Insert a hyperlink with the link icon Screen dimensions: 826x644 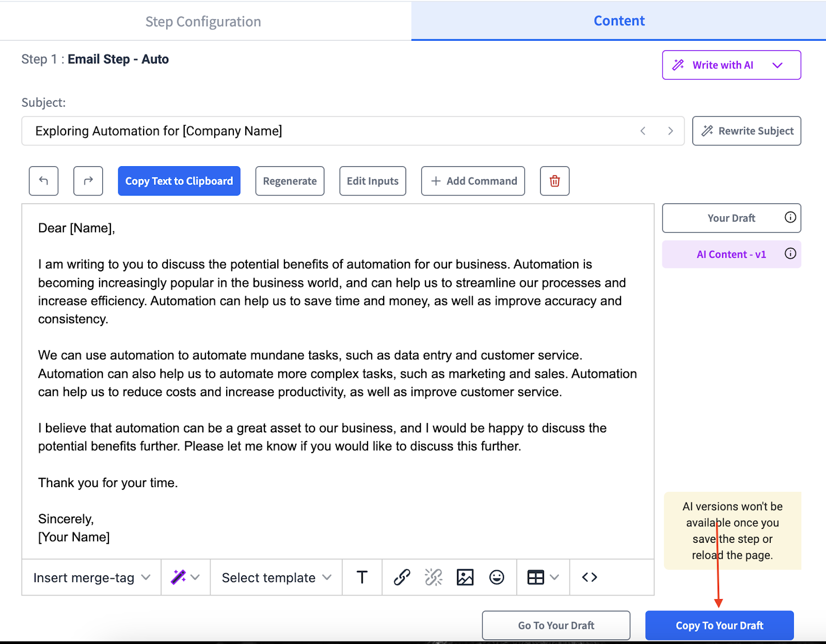tap(402, 577)
